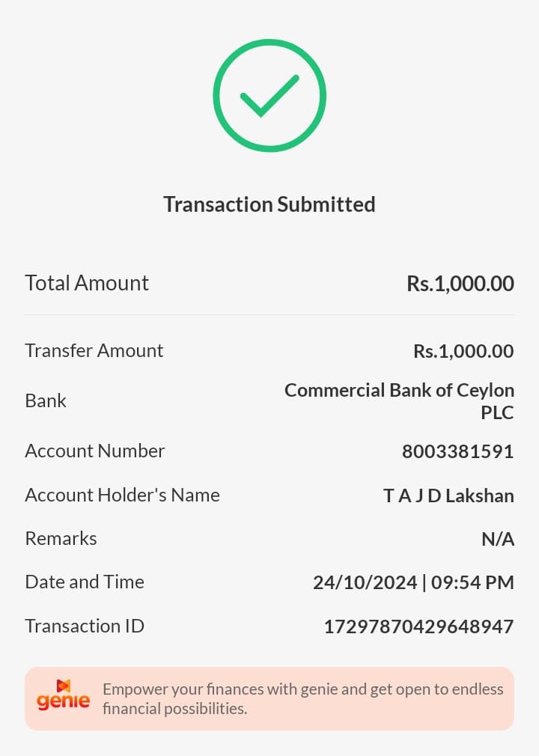
Task: Tap the name T A J D Lakshan
Action: coord(448,496)
